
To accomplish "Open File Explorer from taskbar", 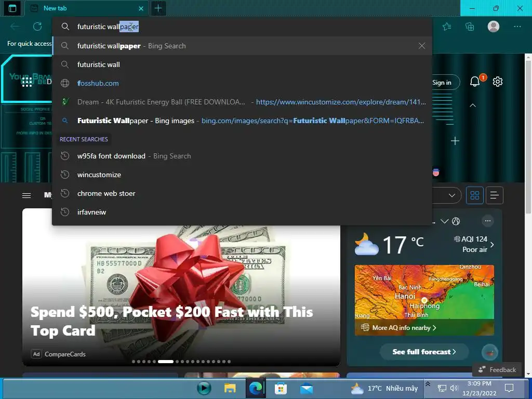I will pos(230,388).
